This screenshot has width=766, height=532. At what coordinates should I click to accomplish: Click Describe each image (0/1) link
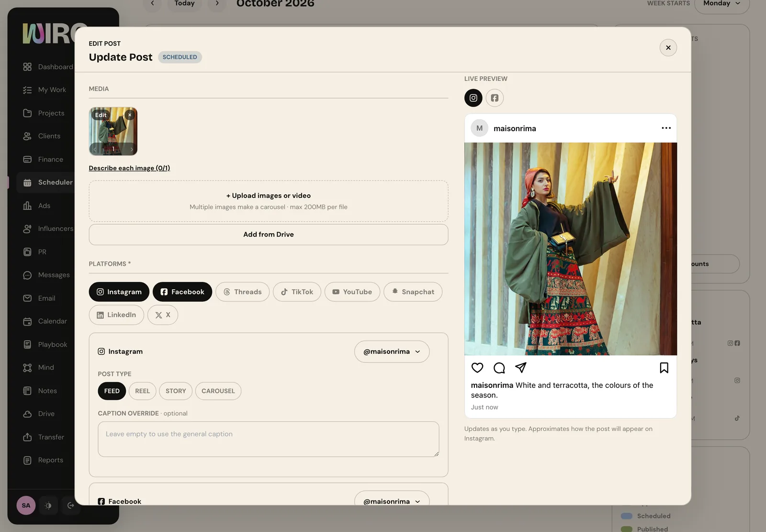coord(129,168)
